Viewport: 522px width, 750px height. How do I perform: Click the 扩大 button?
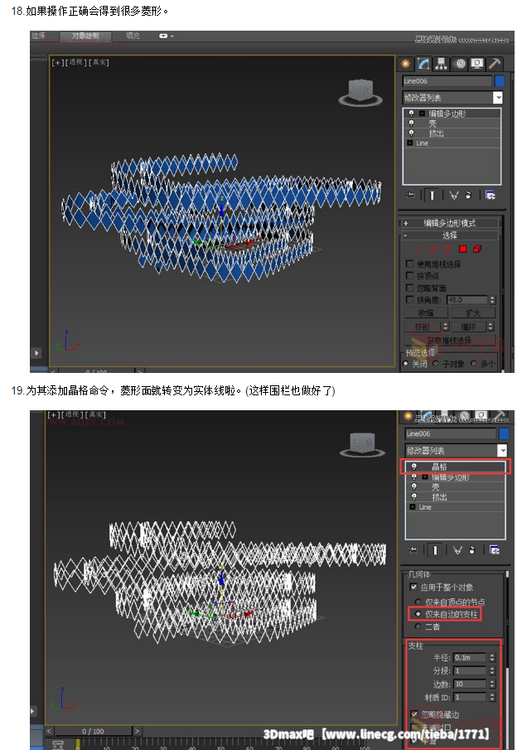pyautogui.click(x=473, y=313)
